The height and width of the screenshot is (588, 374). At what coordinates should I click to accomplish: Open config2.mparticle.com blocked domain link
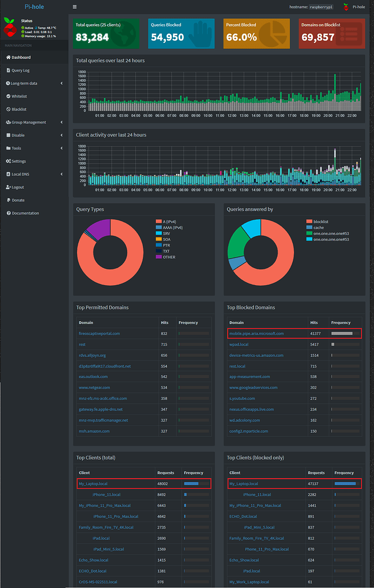pos(249,431)
